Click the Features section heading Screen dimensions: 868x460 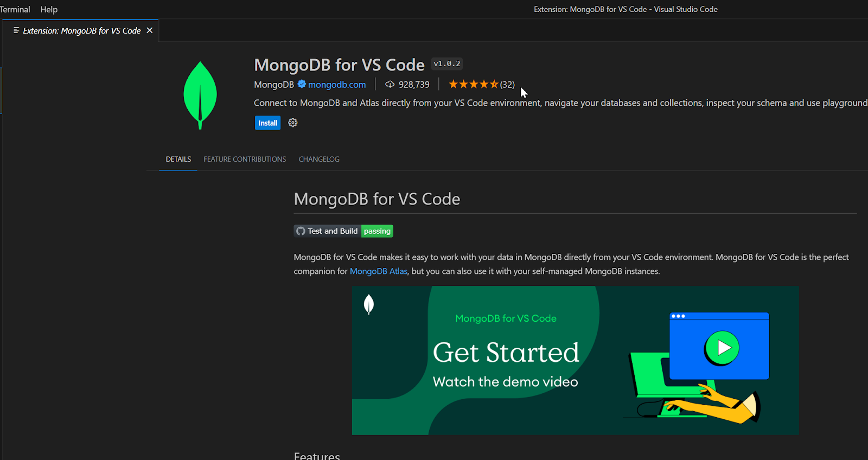click(x=317, y=456)
